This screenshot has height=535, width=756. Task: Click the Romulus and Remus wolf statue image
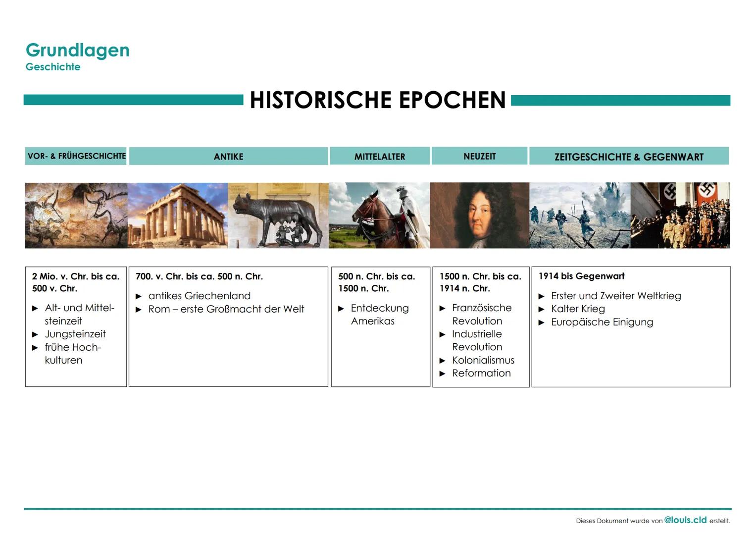pos(277,215)
